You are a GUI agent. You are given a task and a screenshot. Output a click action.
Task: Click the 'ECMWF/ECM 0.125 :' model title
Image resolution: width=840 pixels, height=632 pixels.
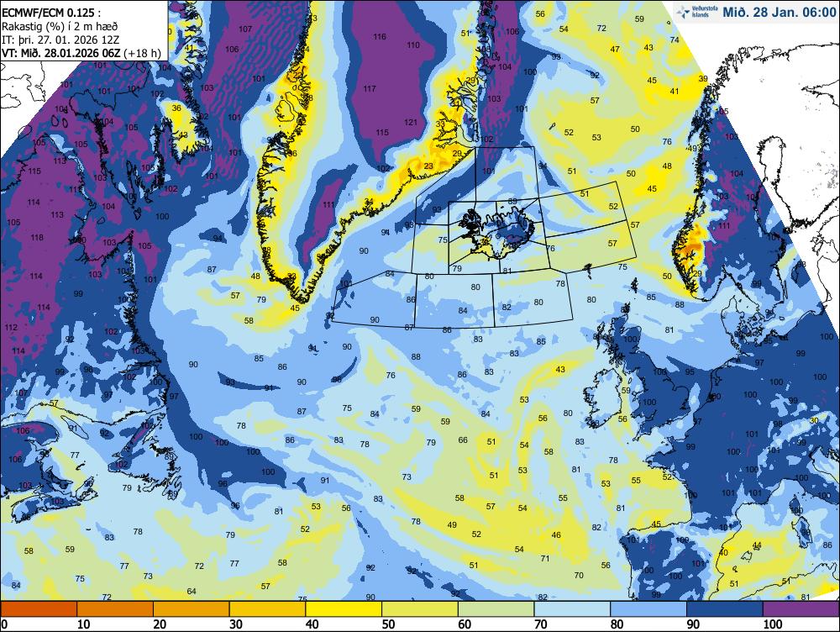pos(51,13)
